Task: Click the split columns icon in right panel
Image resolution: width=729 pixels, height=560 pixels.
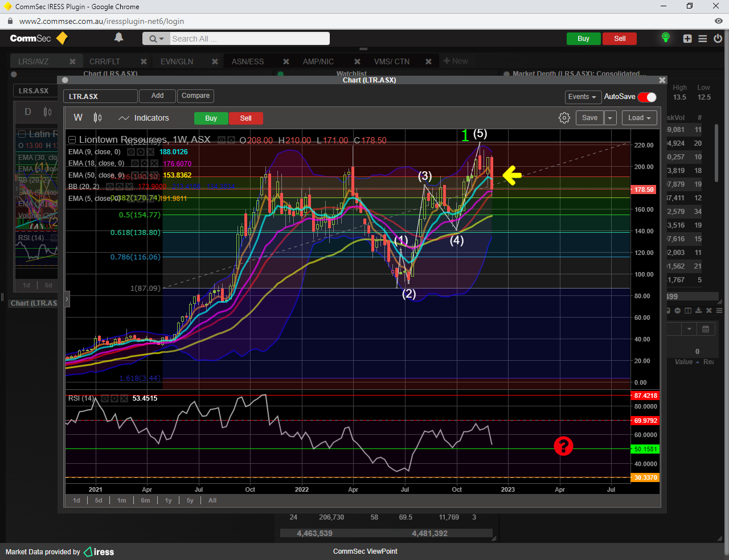Action: (x=688, y=311)
